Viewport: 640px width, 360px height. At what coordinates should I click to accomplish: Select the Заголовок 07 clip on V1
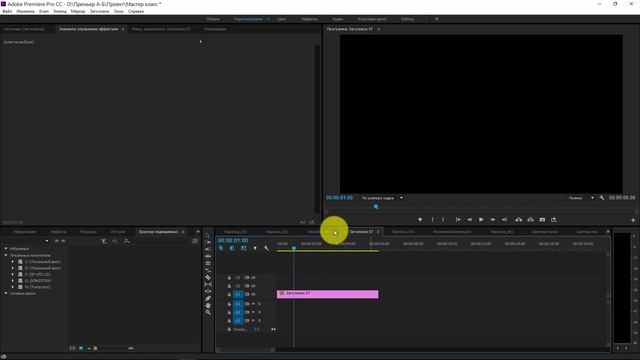pos(328,294)
